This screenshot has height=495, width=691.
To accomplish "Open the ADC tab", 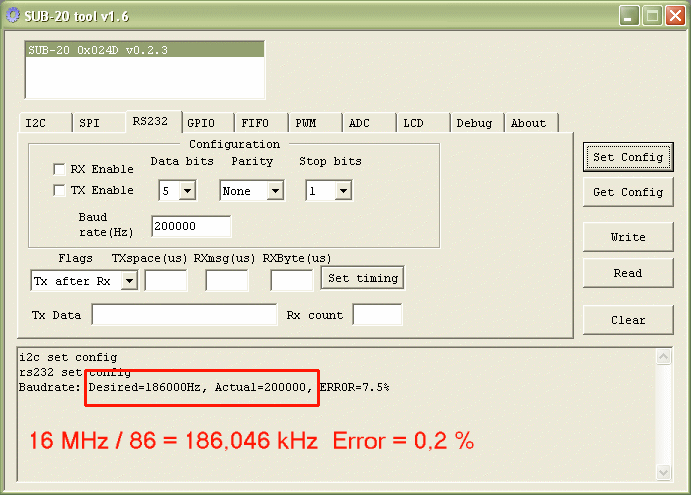I will tap(369, 123).
